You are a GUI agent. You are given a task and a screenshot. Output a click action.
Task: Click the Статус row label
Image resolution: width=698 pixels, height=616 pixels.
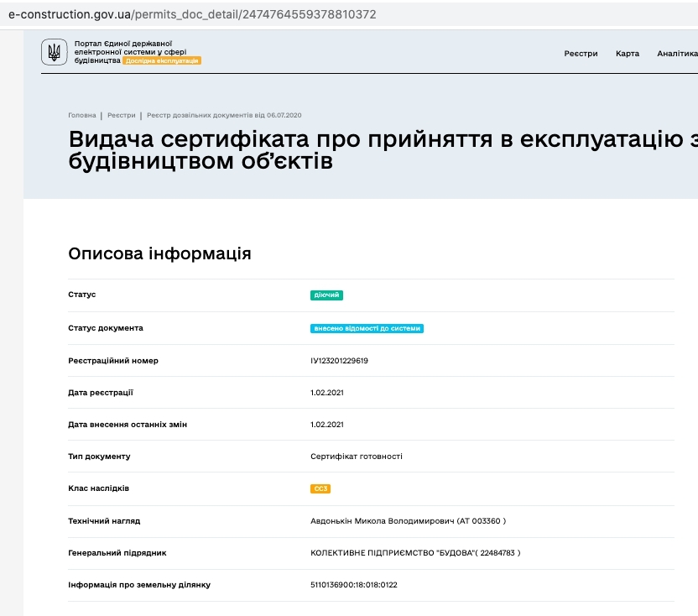point(82,295)
